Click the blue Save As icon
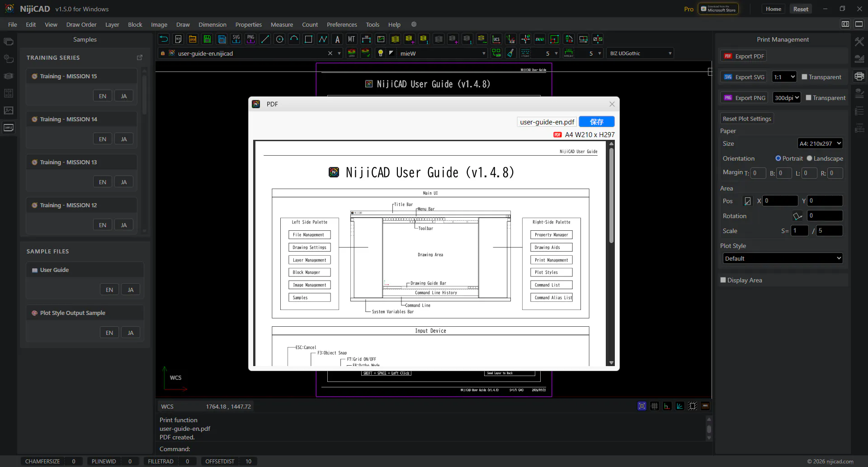868x467 pixels. pos(222,39)
